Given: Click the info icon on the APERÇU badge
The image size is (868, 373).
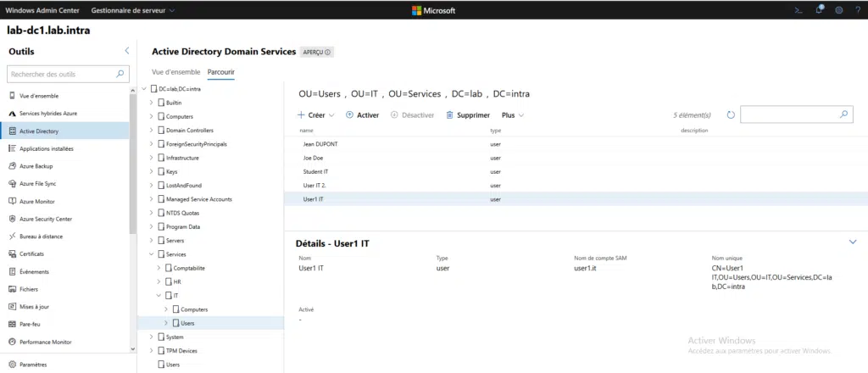Looking at the screenshot, I should [328, 53].
